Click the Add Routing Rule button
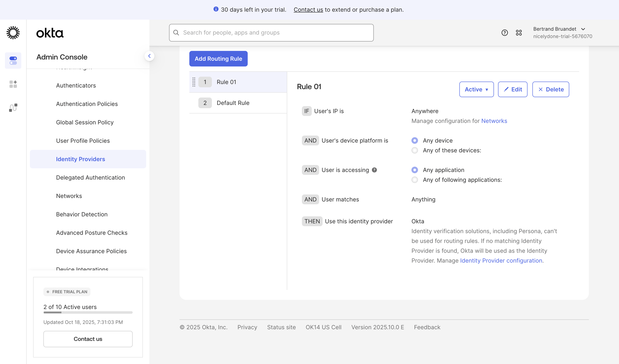The height and width of the screenshot is (364, 619). click(x=218, y=59)
